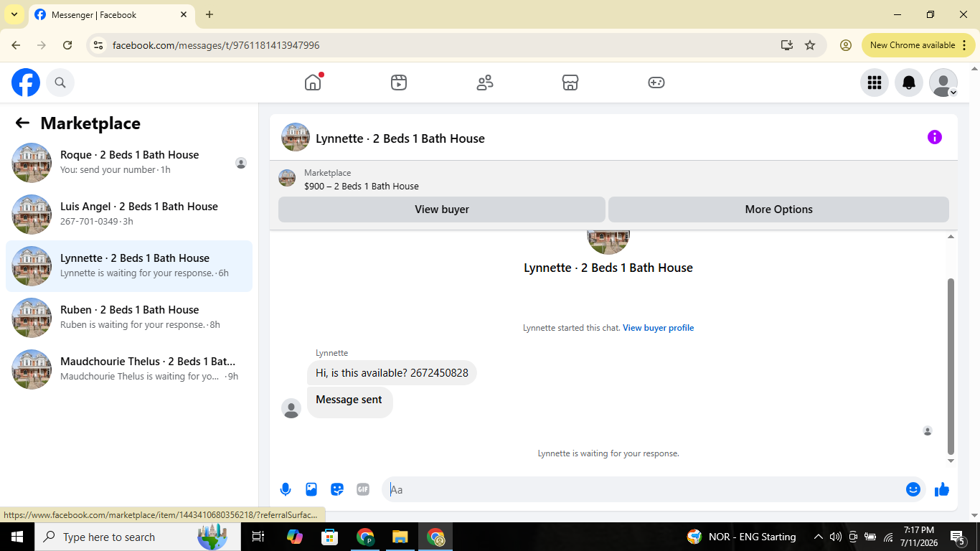
Task: Open File Explorer from the taskbar
Action: point(400,537)
